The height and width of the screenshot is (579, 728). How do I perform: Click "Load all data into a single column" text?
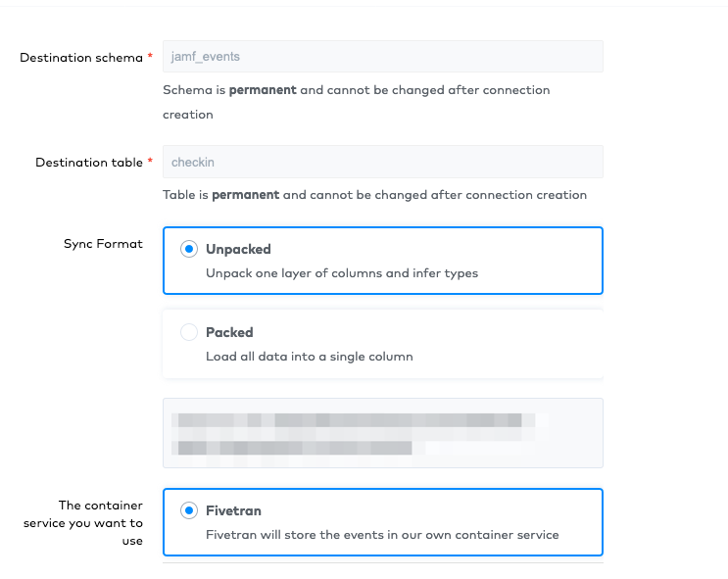pyautogui.click(x=309, y=357)
